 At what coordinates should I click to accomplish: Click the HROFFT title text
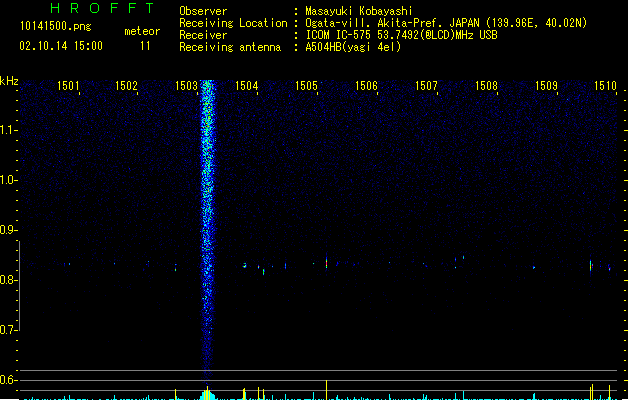point(102,8)
